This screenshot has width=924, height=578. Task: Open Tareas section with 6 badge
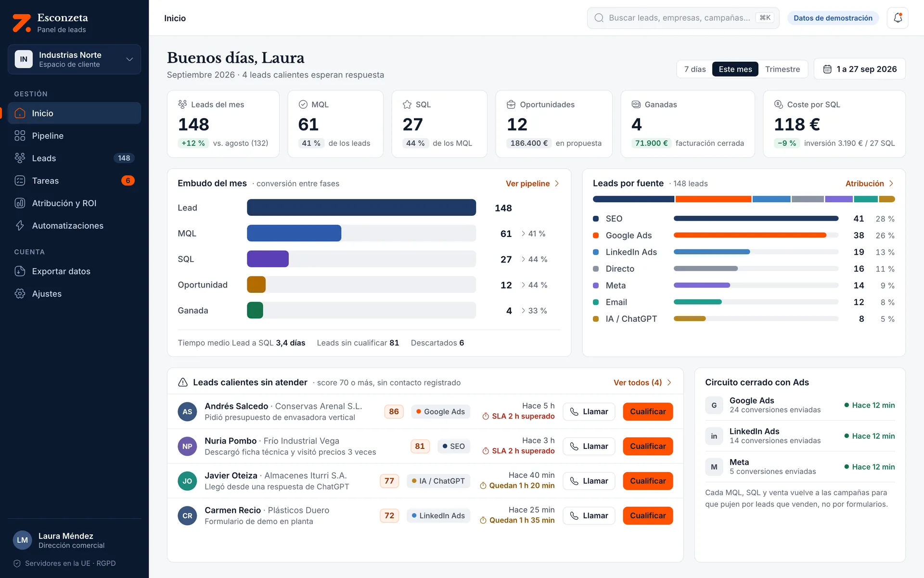(75, 181)
